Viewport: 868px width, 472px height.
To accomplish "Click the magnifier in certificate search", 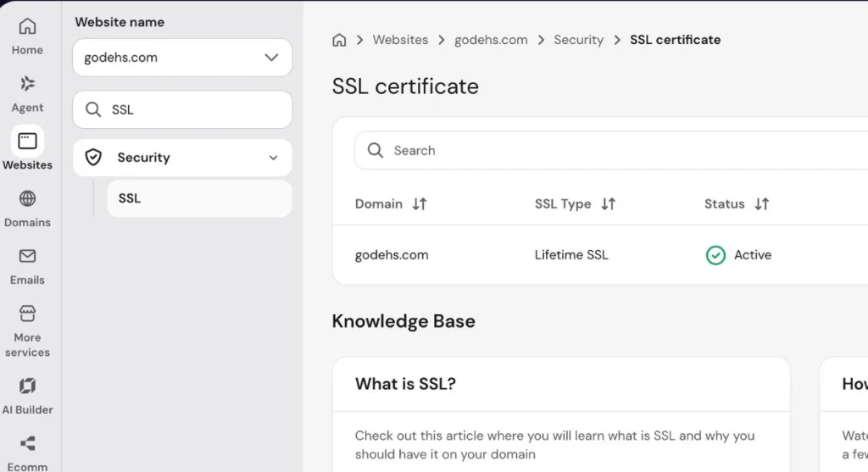I will point(376,151).
